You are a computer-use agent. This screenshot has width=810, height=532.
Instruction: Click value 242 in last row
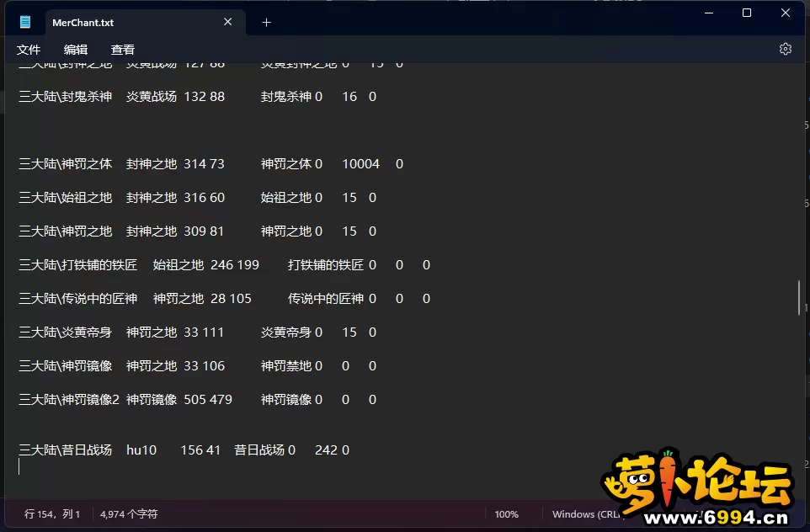coord(327,450)
